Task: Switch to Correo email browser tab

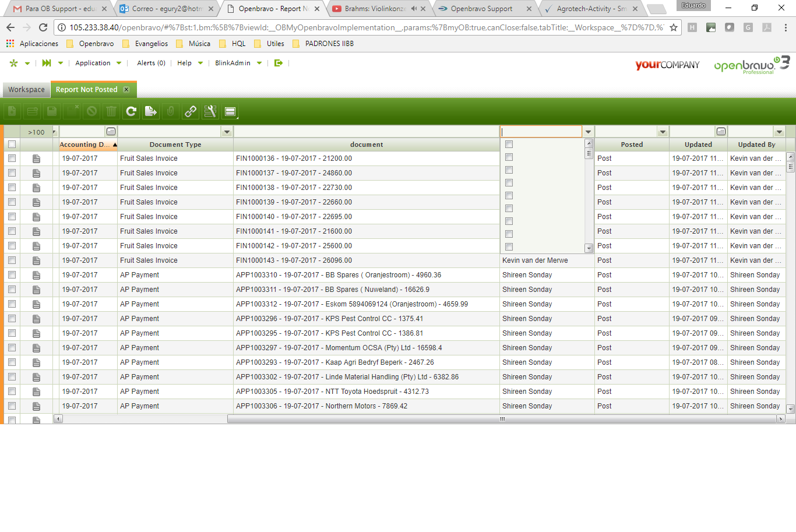Action: coord(166,9)
